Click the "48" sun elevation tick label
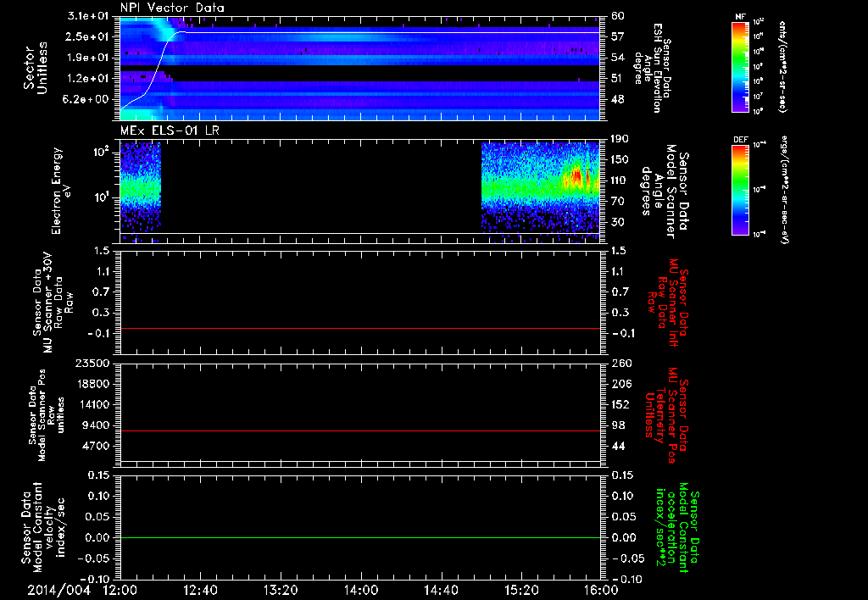This screenshot has width=868, height=600. (618, 99)
